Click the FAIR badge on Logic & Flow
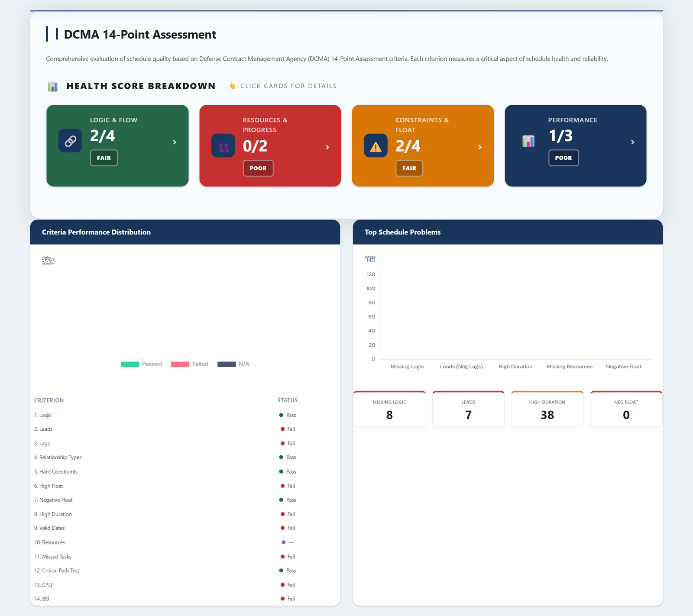The height and width of the screenshot is (616, 693). pyautogui.click(x=104, y=158)
